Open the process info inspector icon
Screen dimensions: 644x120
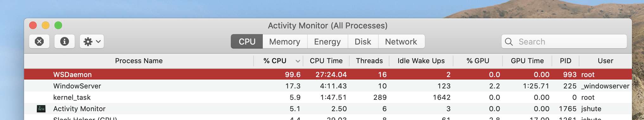tap(65, 41)
